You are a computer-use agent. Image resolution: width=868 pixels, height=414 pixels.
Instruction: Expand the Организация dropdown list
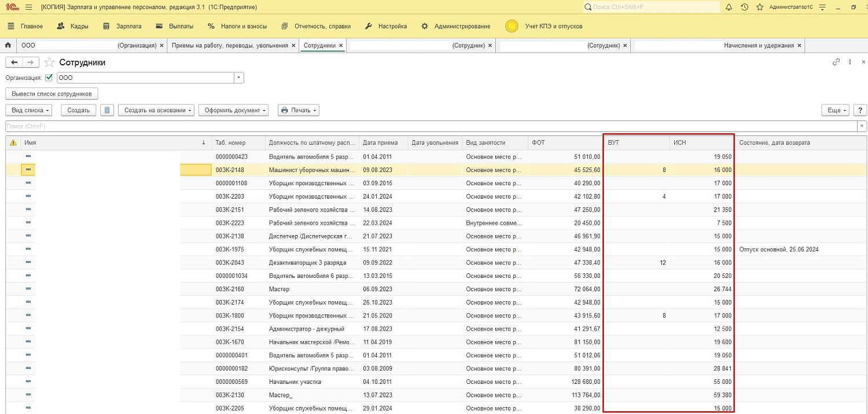coord(239,78)
